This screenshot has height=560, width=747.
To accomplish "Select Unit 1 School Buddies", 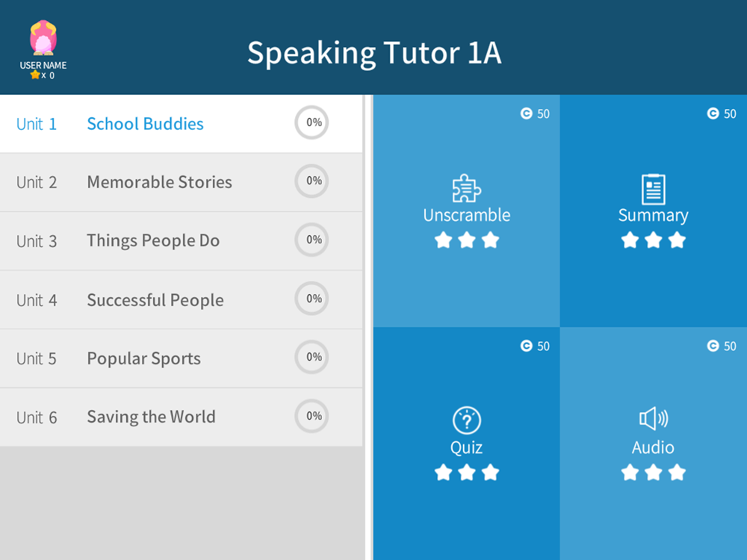I will click(x=181, y=124).
